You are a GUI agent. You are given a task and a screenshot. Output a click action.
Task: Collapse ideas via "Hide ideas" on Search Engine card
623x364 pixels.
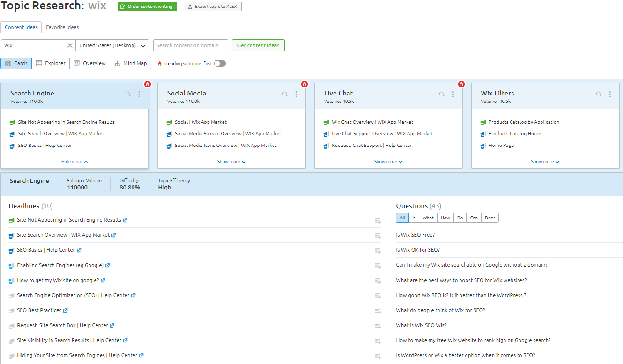point(74,161)
